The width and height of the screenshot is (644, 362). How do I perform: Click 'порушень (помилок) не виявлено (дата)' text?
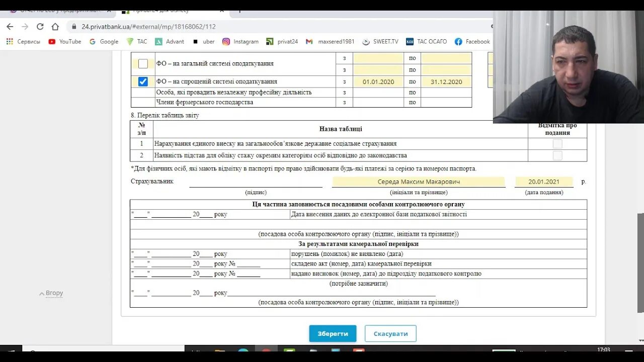(x=347, y=254)
